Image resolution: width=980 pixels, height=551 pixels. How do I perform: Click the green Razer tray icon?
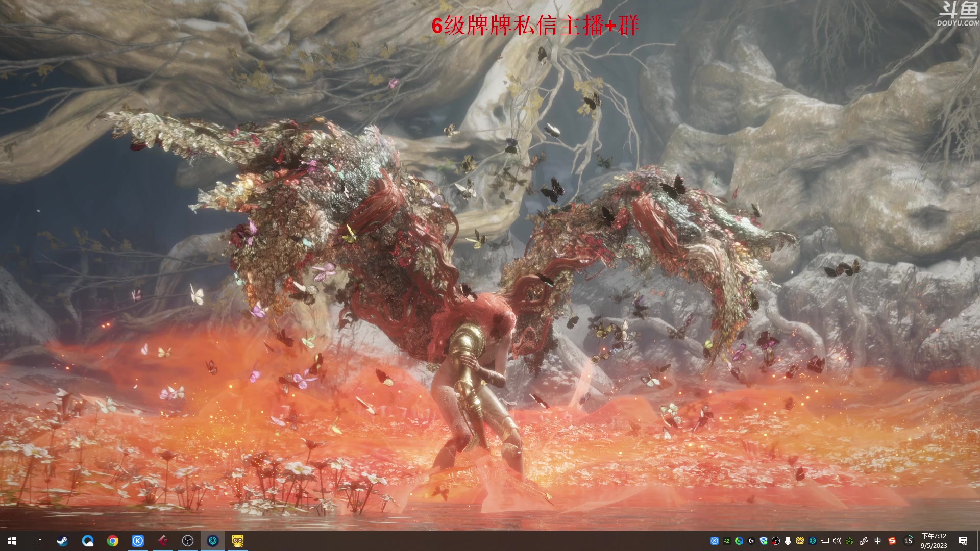pyautogui.click(x=850, y=541)
